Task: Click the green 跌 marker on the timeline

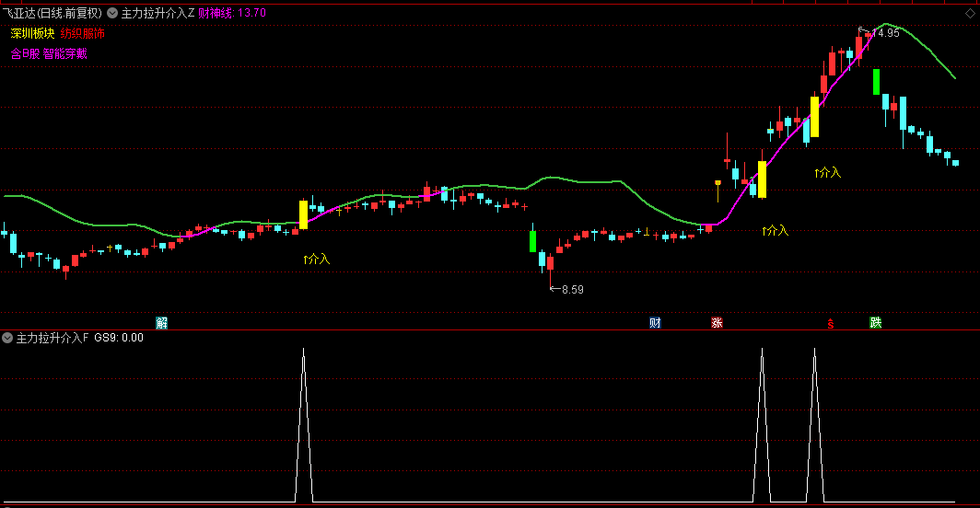Action: coord(876,322)
